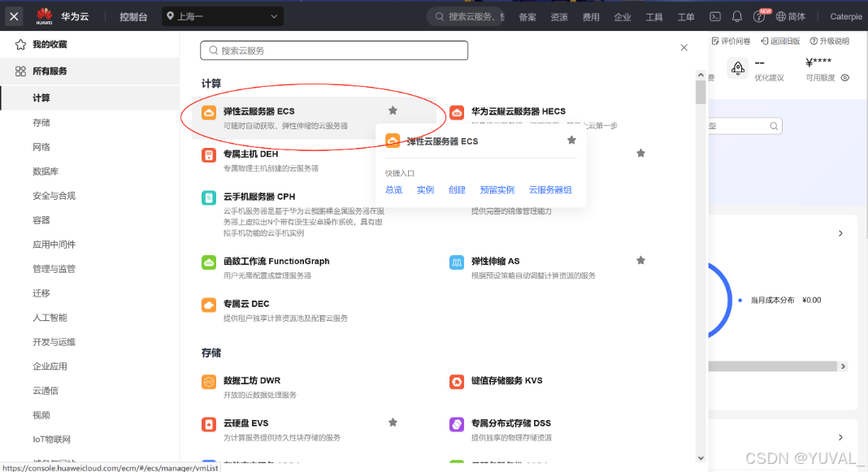Open ECS 总览 quick link
868x472 pixels.
pyautogui.click(x=393, y=190)
